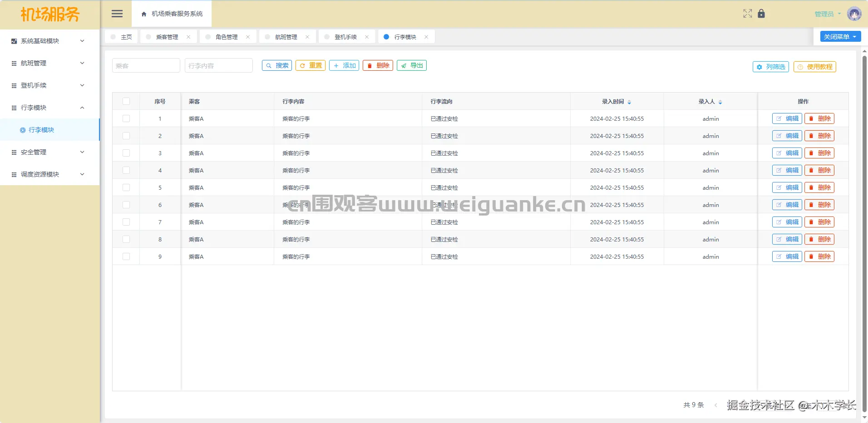The height and width of the screenshot is (423, 868).
Task: Go to previous page arrow in pagination
Action: coord(716,405)
